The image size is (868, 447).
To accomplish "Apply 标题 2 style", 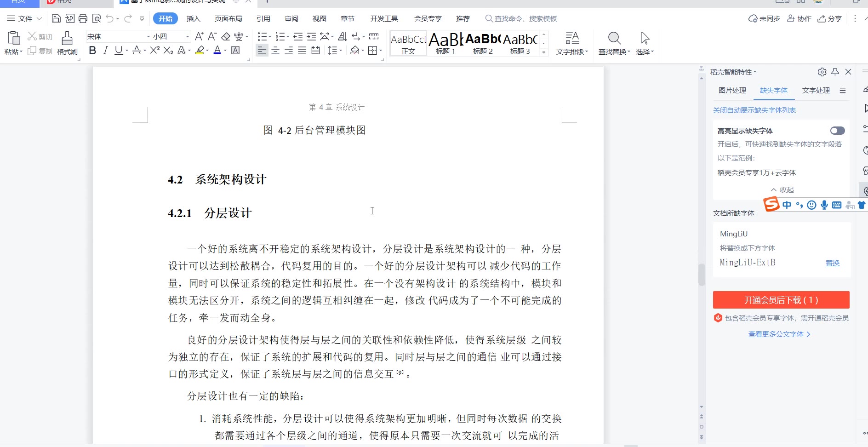I will point(483,44).
